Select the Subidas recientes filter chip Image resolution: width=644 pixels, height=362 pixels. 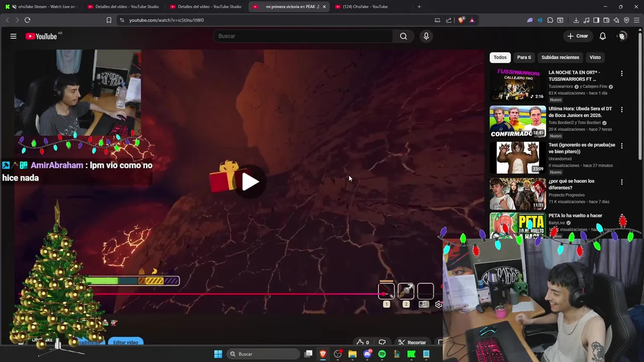[560, 57]
